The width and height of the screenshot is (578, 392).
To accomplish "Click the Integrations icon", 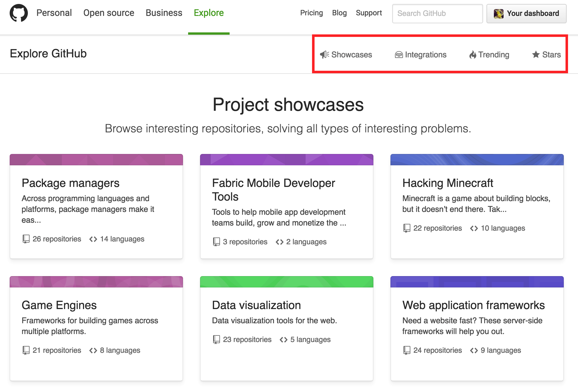I will pyautogui.click(x=399, y=55).
